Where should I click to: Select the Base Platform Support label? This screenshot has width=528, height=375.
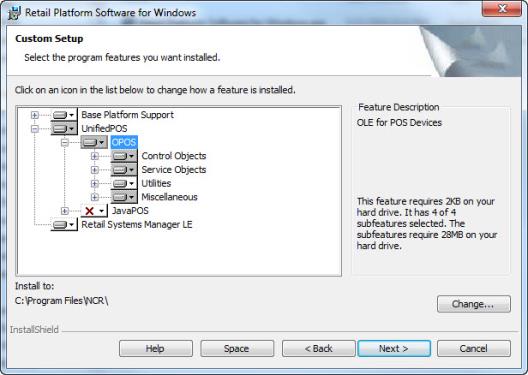(x=127, y=115)
